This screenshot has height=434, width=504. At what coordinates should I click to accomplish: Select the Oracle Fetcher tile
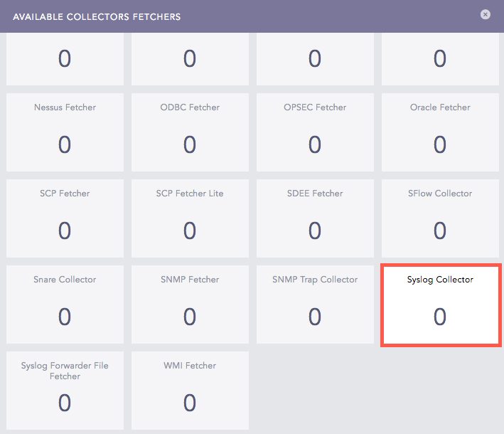(x=440, y=132)
